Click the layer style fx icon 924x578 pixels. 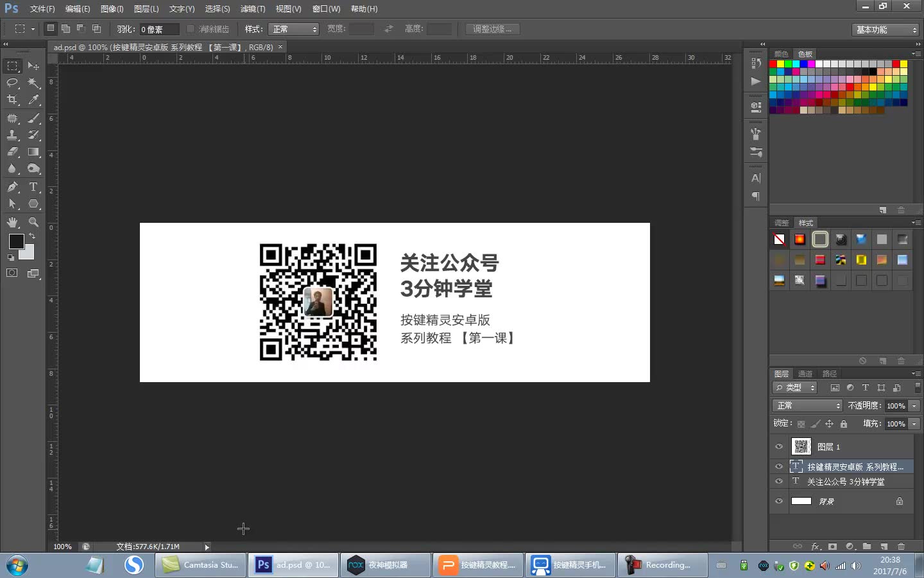(x=816, y=547)
